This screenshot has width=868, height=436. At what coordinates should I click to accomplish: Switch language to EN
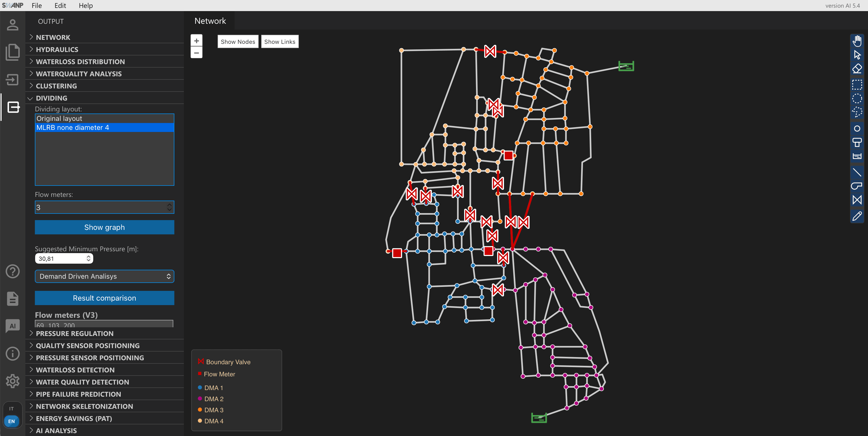pos(11,421)
